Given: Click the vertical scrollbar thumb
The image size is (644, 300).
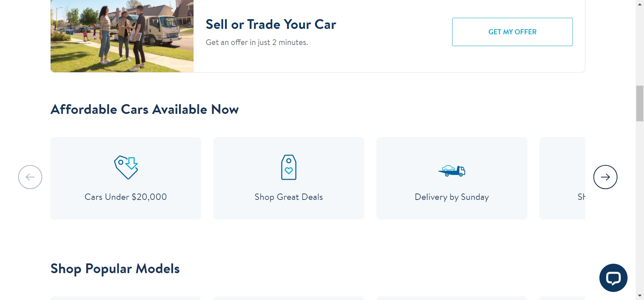Looking at the screenshot, I should 640,103.
